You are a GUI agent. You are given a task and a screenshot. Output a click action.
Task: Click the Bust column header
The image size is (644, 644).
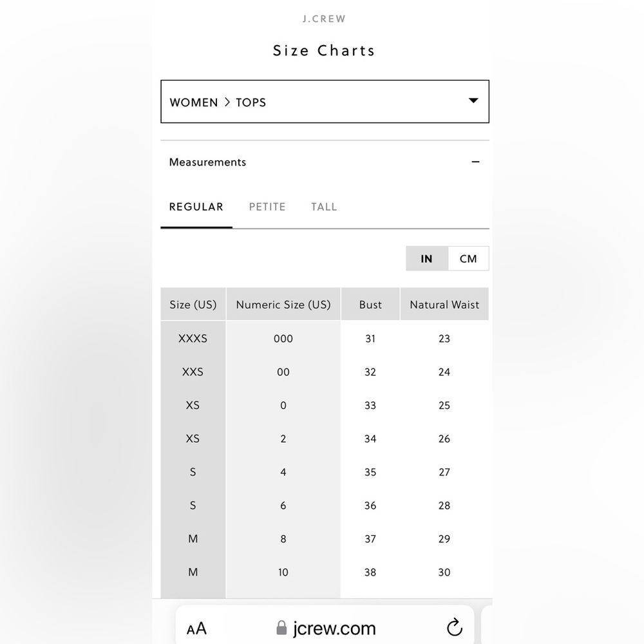pos(370,305)
